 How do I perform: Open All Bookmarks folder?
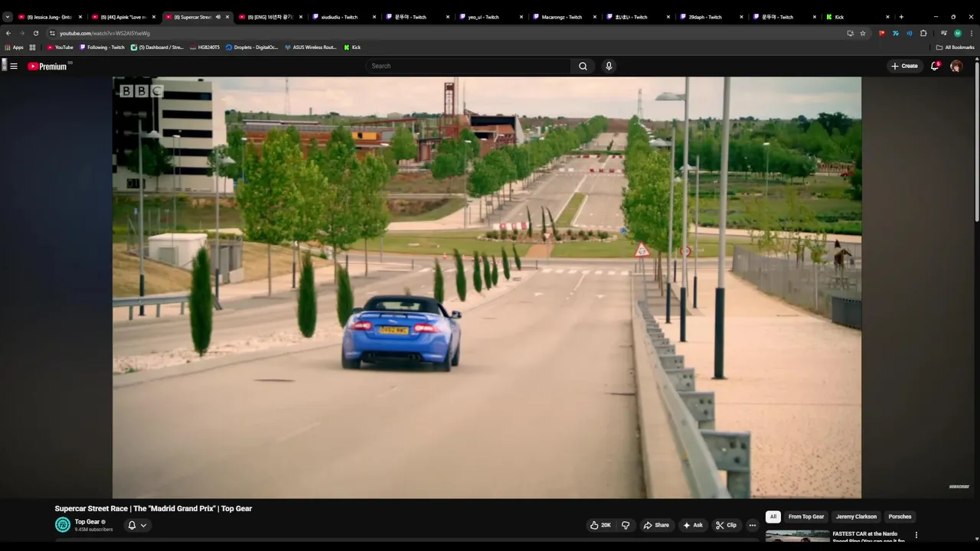[x=955, y=47]
